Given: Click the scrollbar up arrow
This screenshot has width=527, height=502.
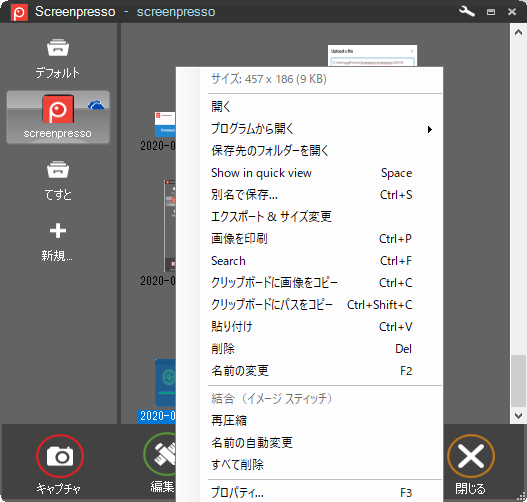Looking at the screenshot, I should 518,32.
